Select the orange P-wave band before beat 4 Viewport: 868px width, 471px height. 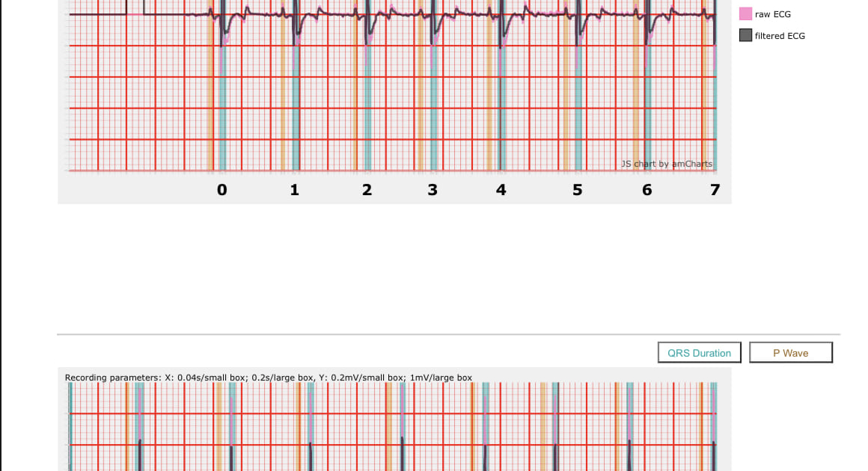[489, 112]
